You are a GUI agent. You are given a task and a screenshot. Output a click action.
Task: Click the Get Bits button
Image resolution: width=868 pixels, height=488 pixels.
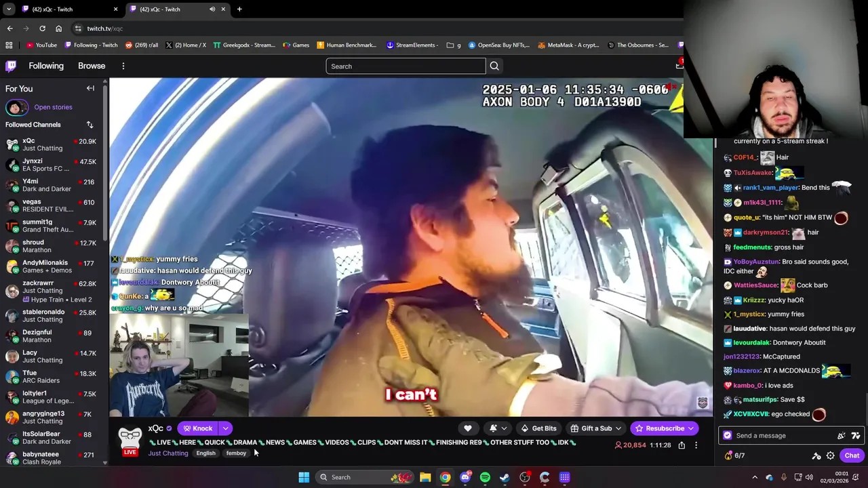coord(538,428)
